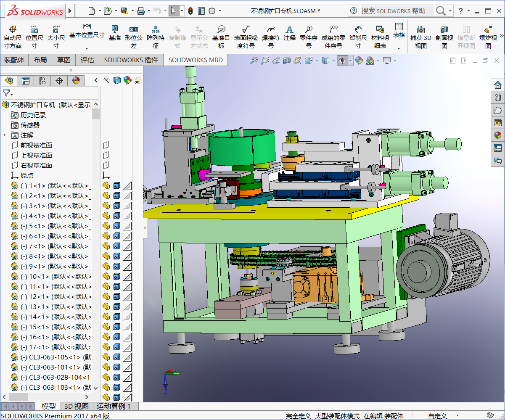Switch to the 装配体 assembly tab
This screenshot has height=420, width=505.
pos(14,60)
